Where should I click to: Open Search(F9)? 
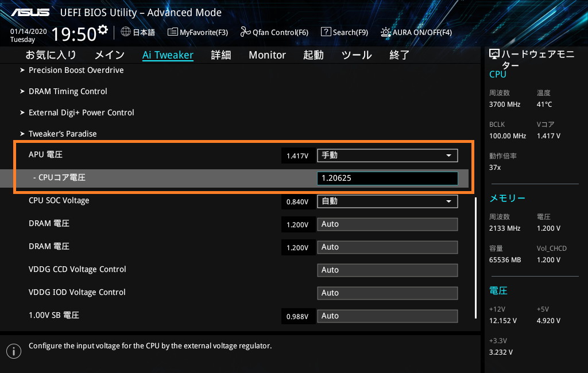pos(345,32)
